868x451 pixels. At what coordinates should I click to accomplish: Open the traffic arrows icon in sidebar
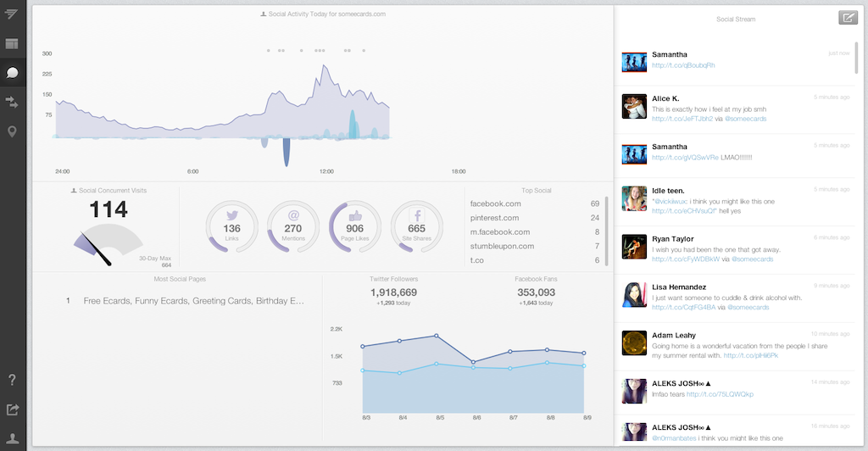pos(12,102)
